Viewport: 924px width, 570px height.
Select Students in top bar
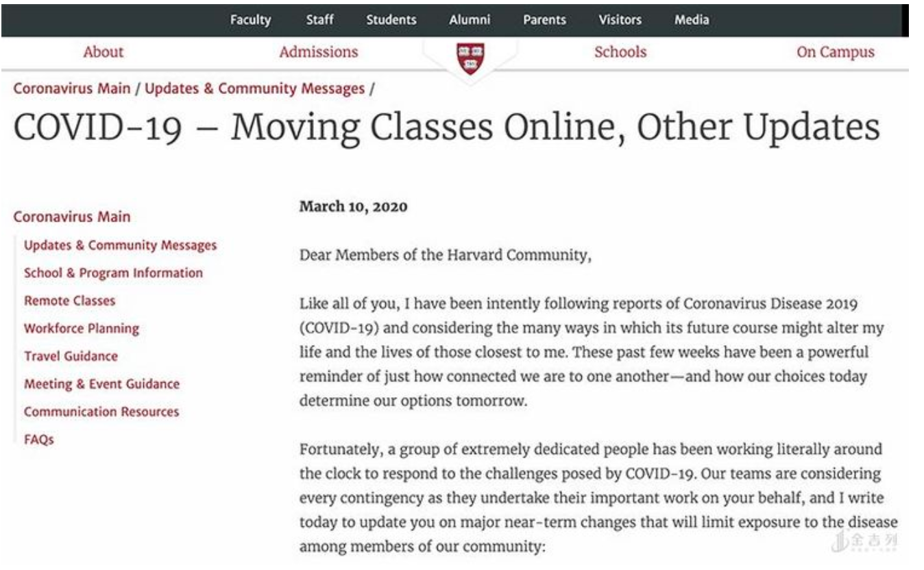coord(391,20)
